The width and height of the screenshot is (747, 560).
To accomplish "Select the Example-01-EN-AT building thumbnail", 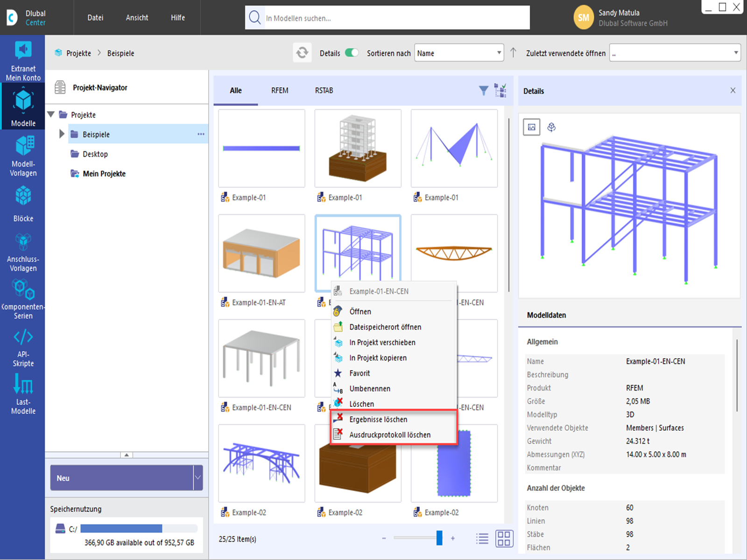I will [261, 253].
